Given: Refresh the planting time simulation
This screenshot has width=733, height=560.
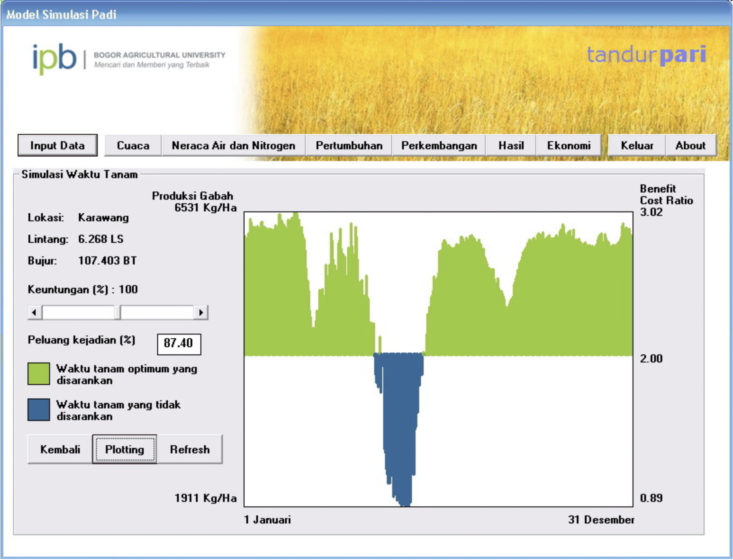Looking at the screenshot, I should click(x=190, y=449).
